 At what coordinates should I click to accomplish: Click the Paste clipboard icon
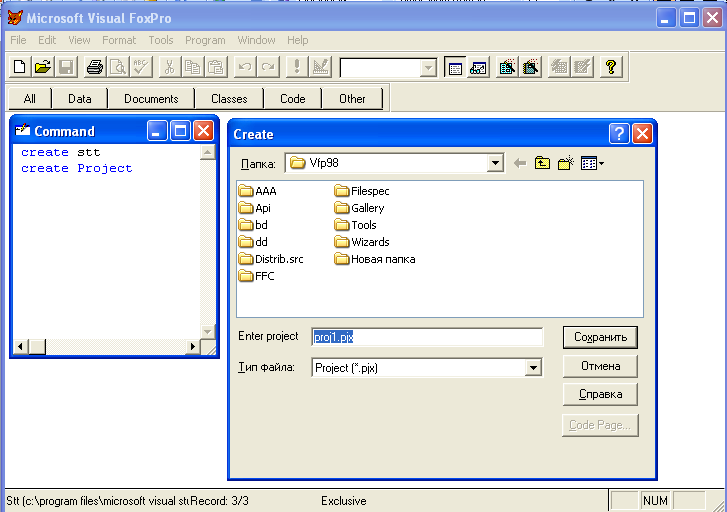(x=216, y=67)
